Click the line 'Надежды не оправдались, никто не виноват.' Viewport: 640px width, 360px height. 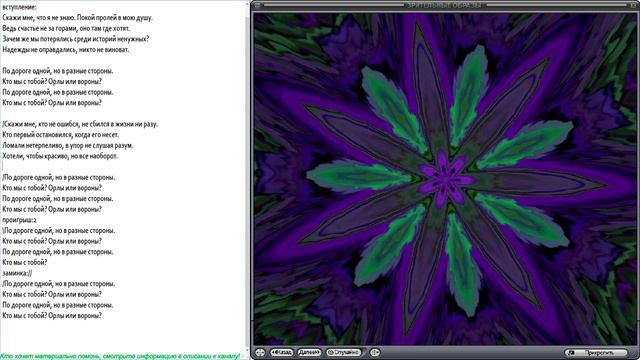click(x=66, y=50)
